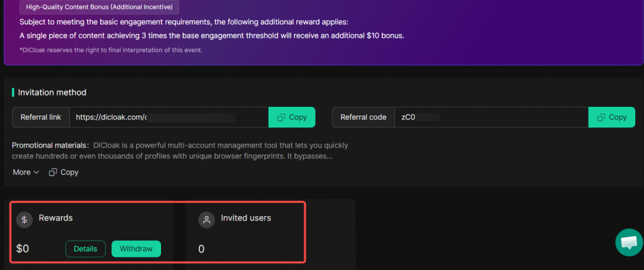Screen dimensions: 644x270
Task: Click the Rewards card title
Action: pyautogui.click(x=56, y=218)
